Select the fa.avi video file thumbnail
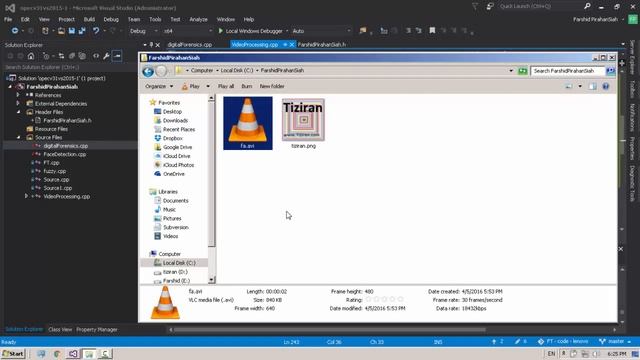640x360 pixels. 248,123
